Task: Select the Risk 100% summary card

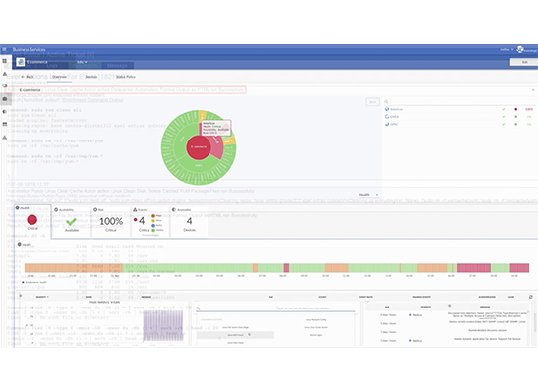Action: (111, 222)
